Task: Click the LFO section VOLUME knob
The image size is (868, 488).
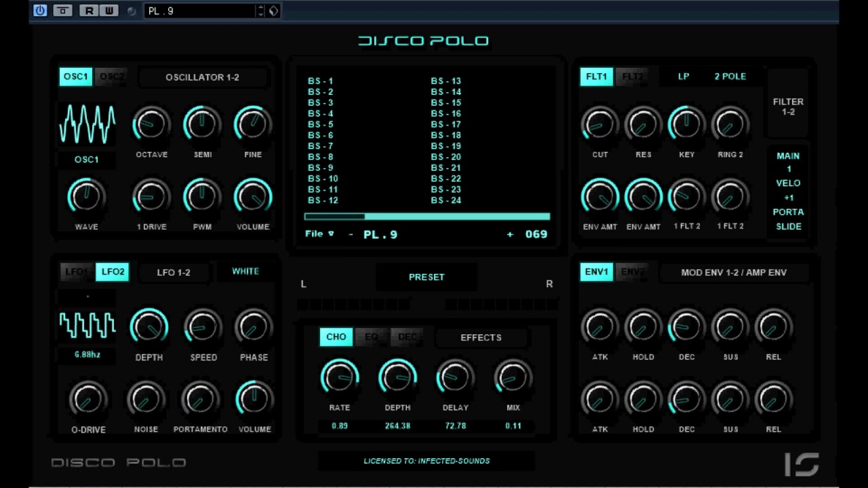Action: coord(254,399)
